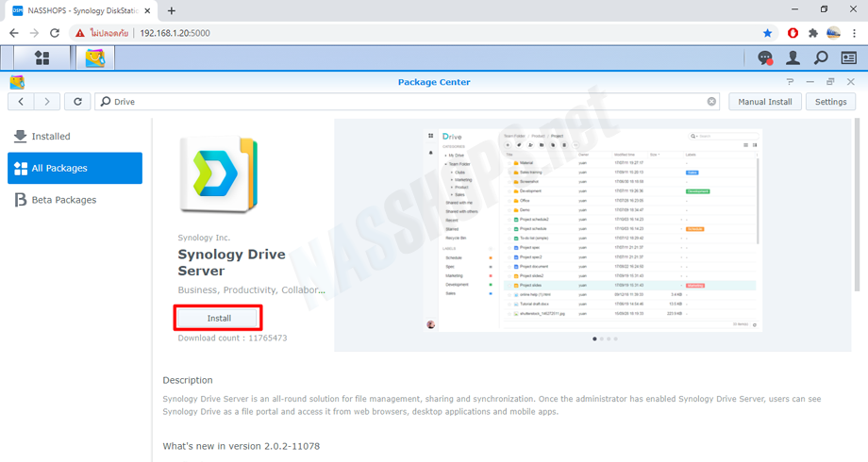Screen dimensions: 868x462
Task: Open the DSM widgets panel icon
Action: (x=848, y=58)
